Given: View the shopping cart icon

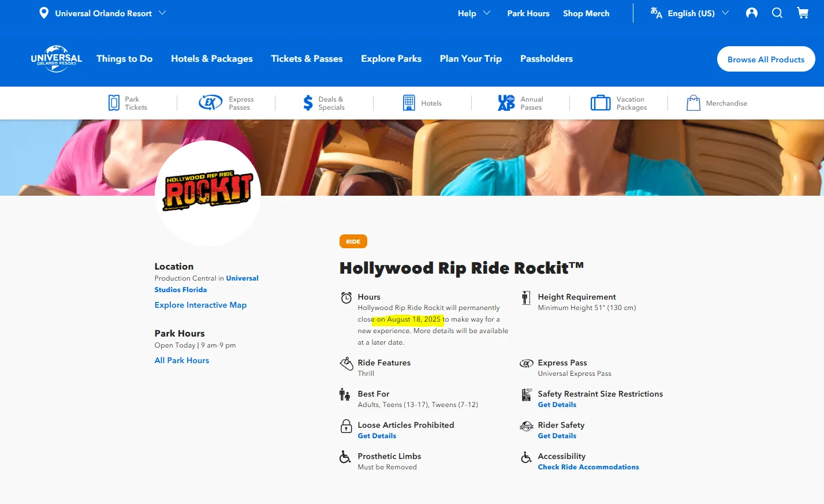Looking at the screenshot, I should click(803, 13).
